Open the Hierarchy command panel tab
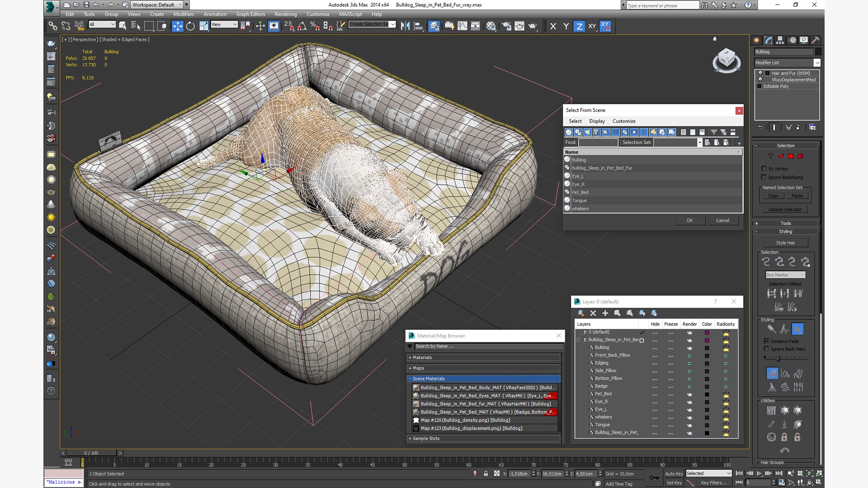Viewport: 868px width, 488px height. tap(780, 40)
